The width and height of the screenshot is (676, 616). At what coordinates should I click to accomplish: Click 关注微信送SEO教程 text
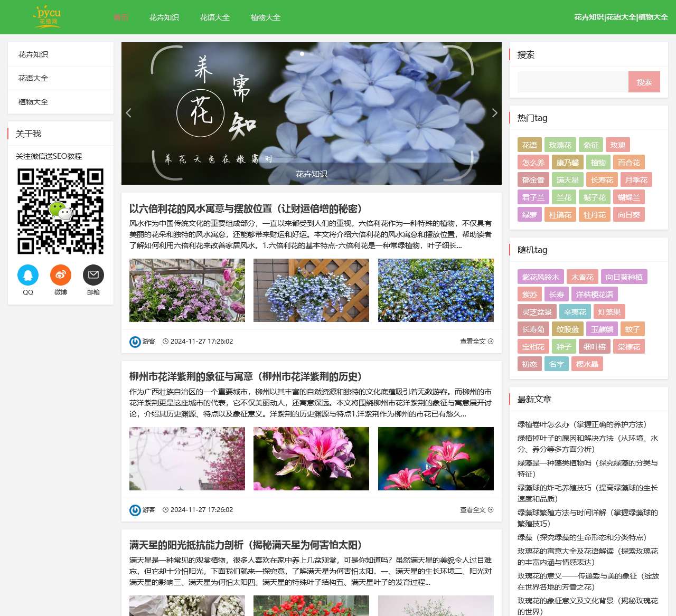click(49, 156)
